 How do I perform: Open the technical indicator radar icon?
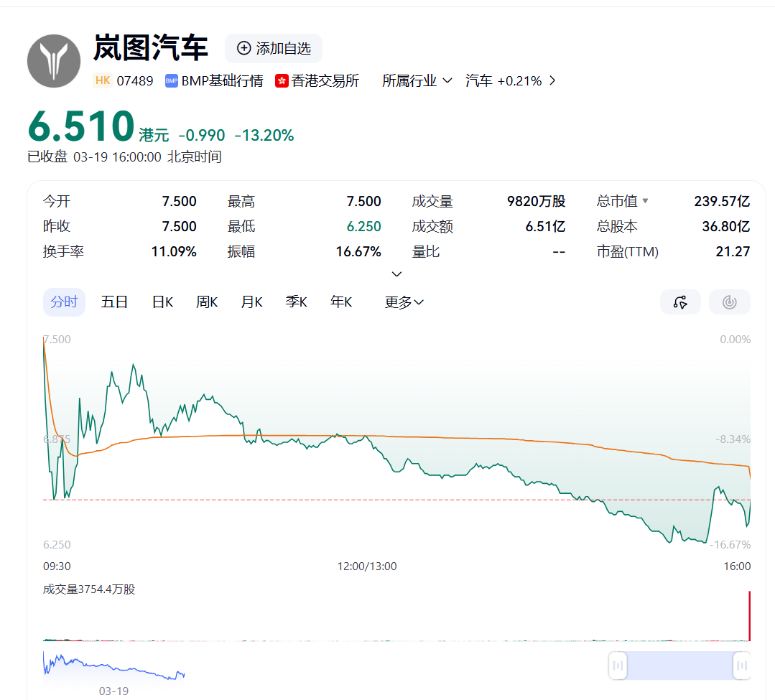coord(729,302)
